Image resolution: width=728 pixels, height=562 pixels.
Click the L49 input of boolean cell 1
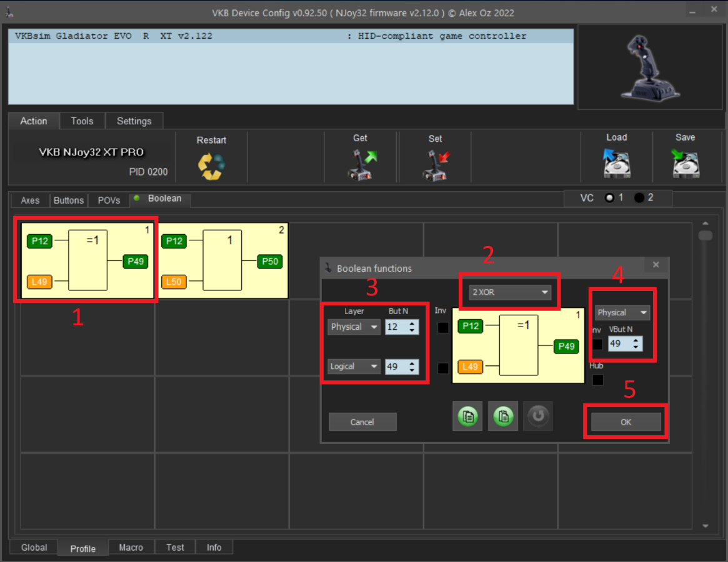39,282
